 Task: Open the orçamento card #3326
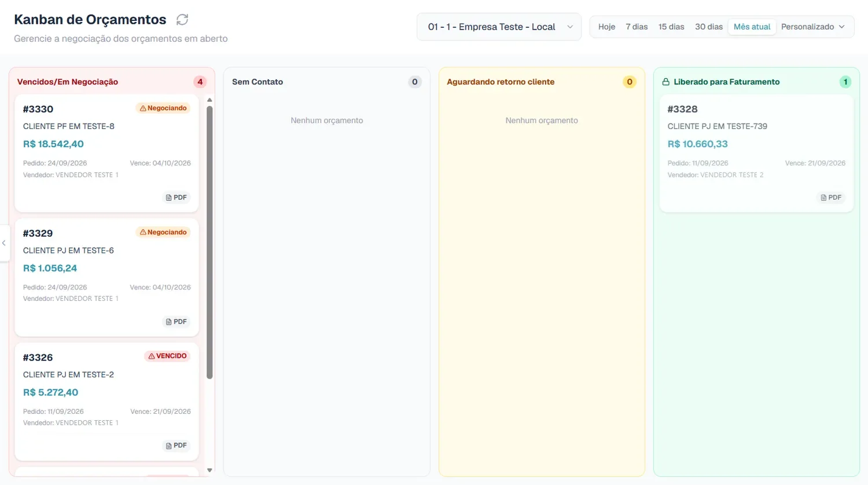pyautogui.click(x=106, y=402)
